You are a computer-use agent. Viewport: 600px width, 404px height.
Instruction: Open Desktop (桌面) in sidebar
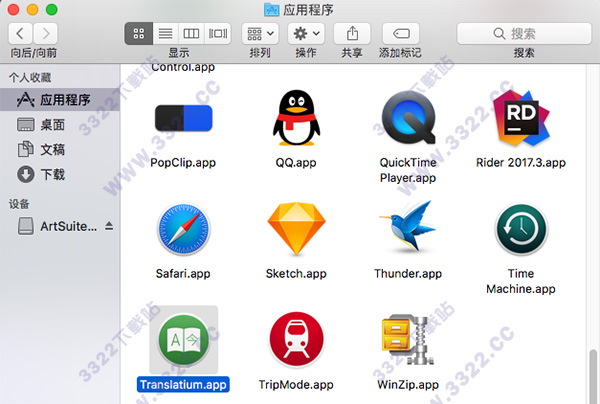coord(60,125)
